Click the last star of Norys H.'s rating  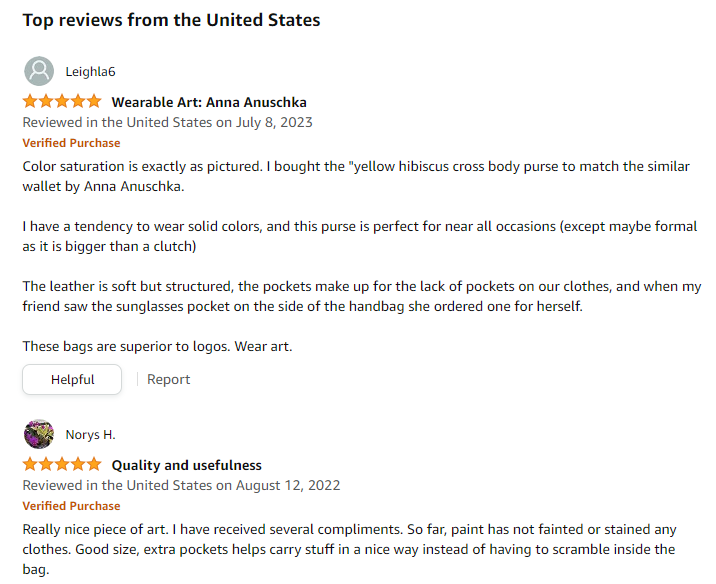coord(94,464)
